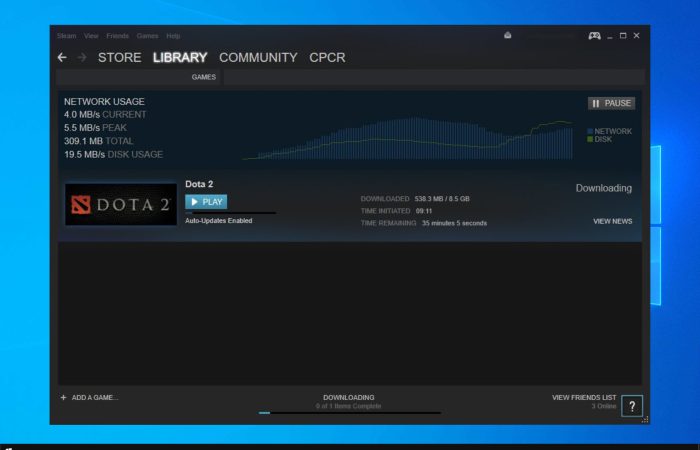Click the network usage graph
This screenshot has height=450, width=700.
(408, 139)
